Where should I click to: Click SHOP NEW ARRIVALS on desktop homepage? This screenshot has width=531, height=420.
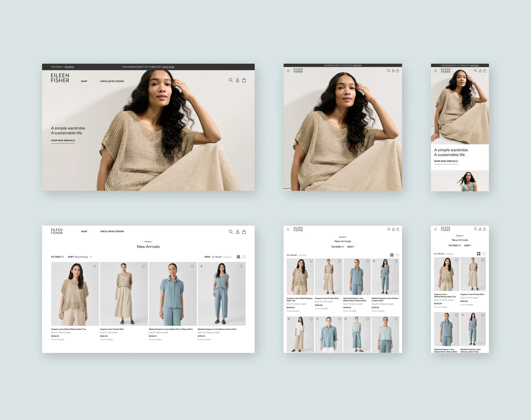click(63, 141)
